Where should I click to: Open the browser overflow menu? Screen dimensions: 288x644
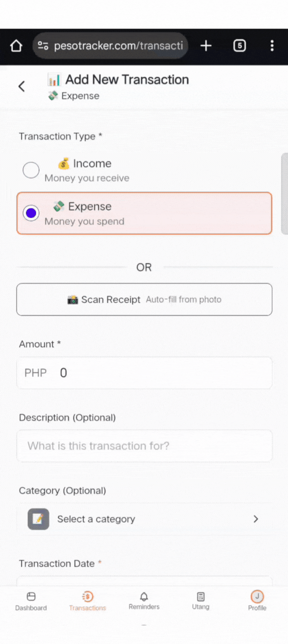272,45
